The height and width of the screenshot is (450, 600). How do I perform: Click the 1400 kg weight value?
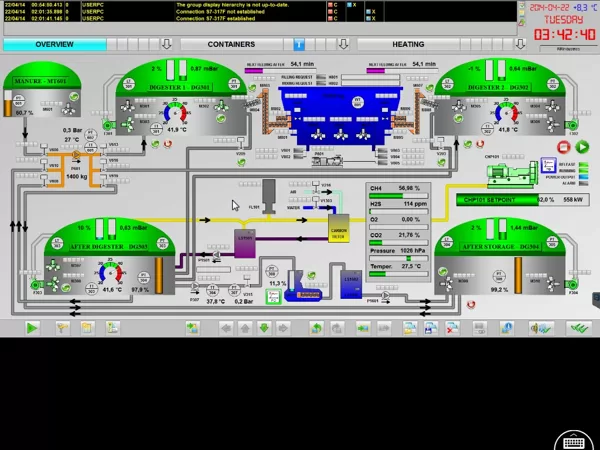pos(77,177)
